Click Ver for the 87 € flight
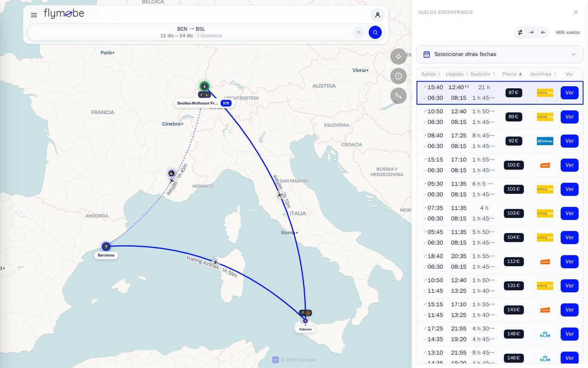The width and height of the screenshot is (588, 368). 570,93
